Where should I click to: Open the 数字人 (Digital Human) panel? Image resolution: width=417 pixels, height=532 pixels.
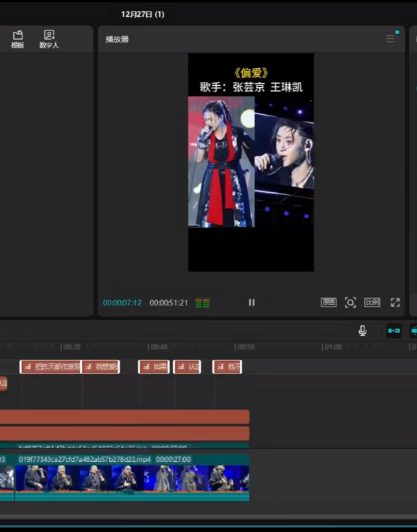[x=49, y=39]
